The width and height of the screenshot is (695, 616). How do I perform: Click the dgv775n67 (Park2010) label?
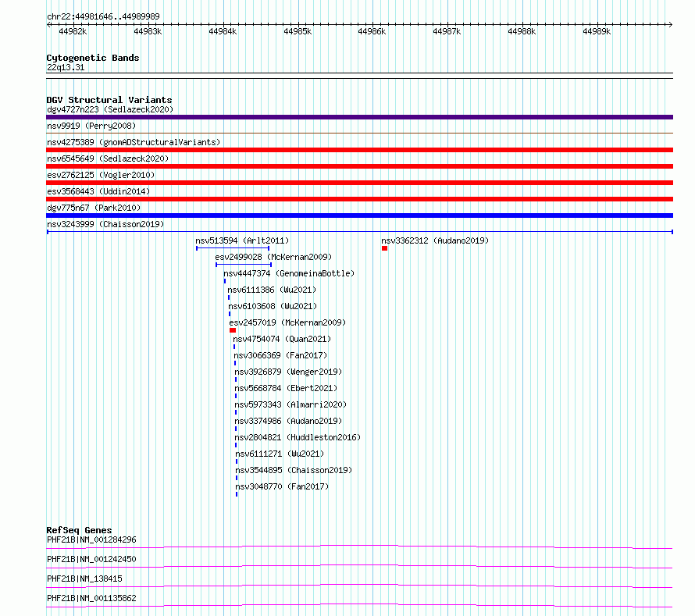point(94,208)
